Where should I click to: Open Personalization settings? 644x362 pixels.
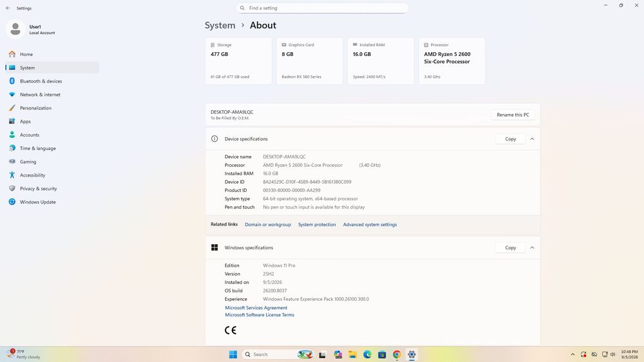pos(52,108)
